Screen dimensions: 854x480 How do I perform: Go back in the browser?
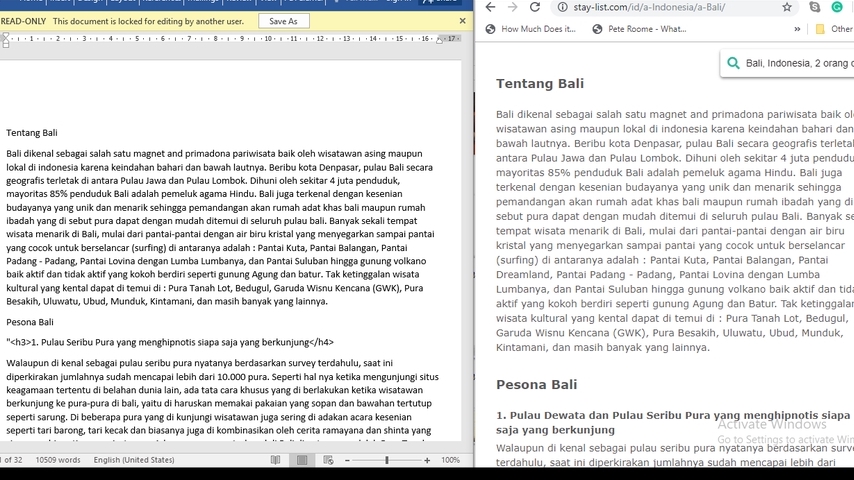coord(490,7)
